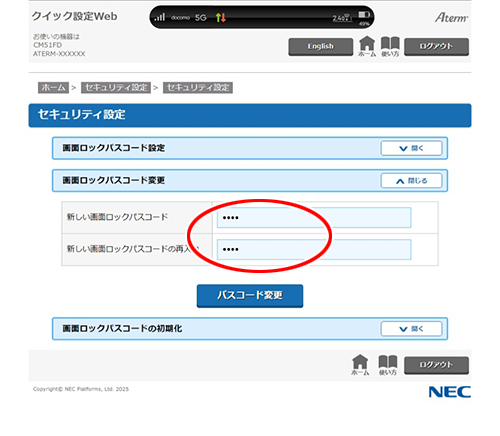The image size is (500, 436).
Task: Click the クイック設定Web title text
Action: pyautogui.click(x=75, y=16)
